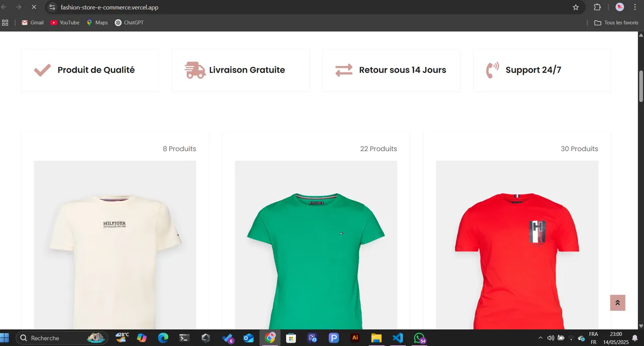The image size is (644, 346).
Task: Open the weather widget showing 28°C
Action: click(122, 338)
